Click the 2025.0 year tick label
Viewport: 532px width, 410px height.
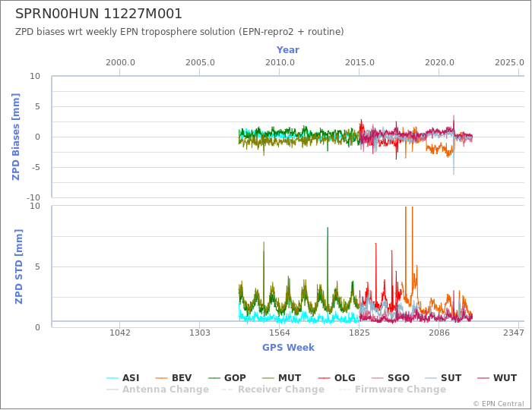[509, 63]
